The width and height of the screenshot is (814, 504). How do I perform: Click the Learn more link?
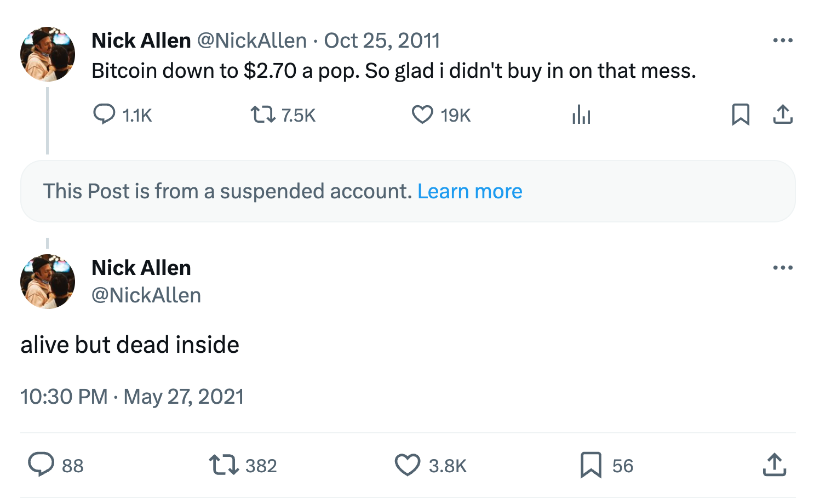point(469,191)
